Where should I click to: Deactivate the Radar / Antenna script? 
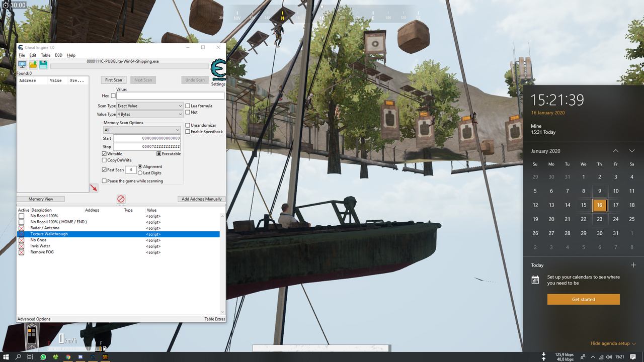coord(21,228)
